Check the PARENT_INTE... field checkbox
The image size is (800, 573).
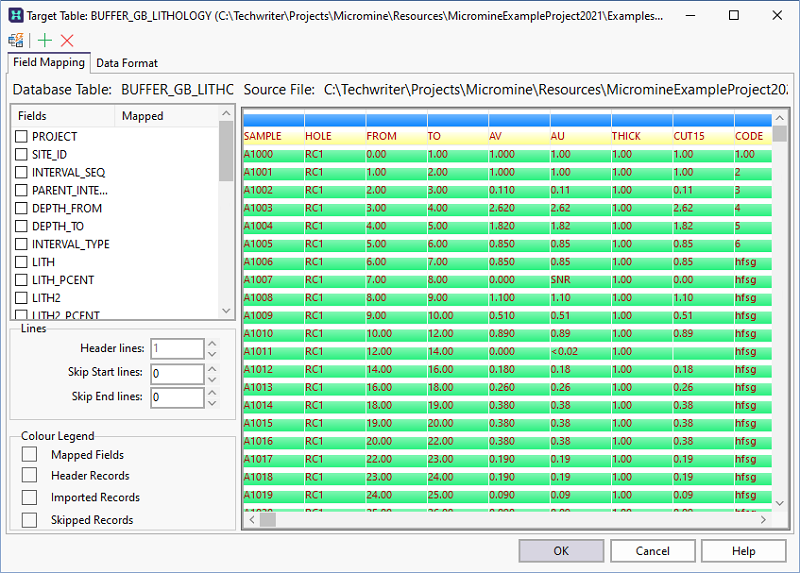[21, 190]
